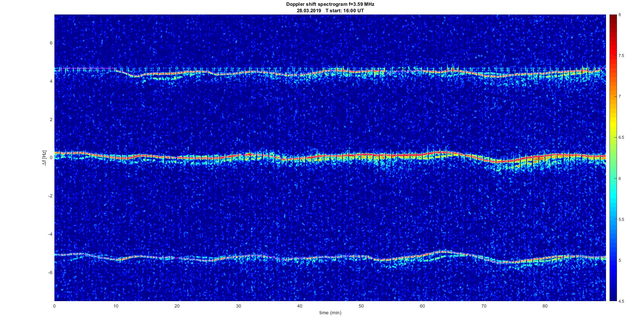Click the x-axis tick label '70'
The width and height of the screenshot is (644, 323).
click(484, 306)
